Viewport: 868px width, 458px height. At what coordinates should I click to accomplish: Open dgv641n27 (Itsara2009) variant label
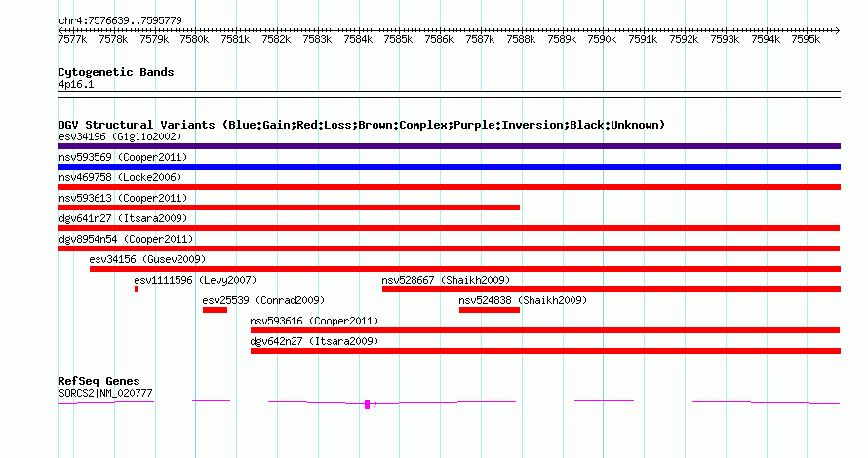pos(123,218)
